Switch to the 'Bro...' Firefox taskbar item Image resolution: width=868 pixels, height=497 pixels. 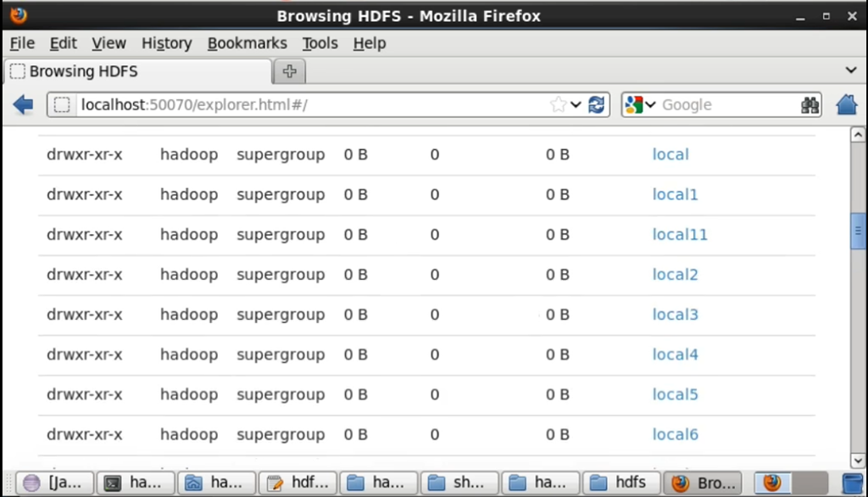click(703, 483)
